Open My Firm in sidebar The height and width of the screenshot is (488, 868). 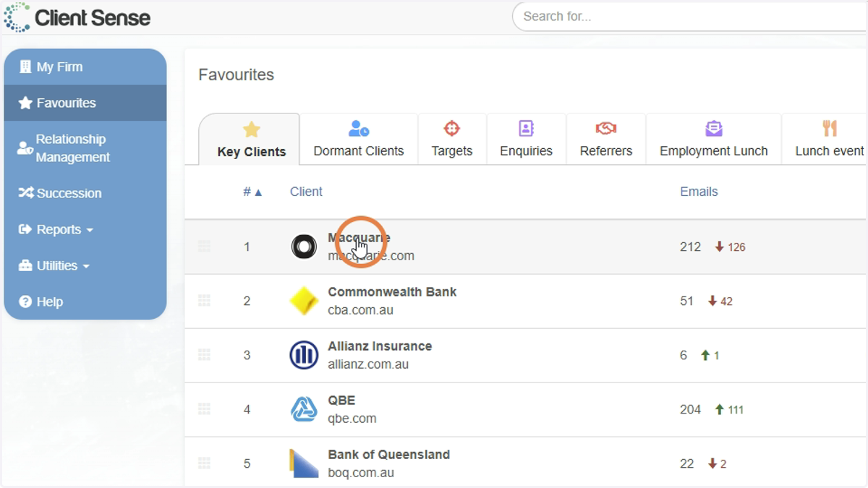tap(85, 67)
